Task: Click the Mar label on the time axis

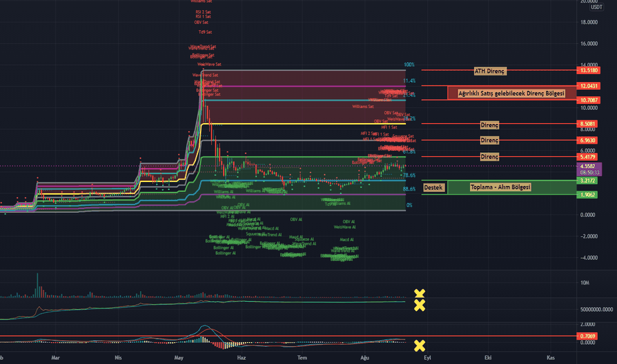Action: click(56, 357)
